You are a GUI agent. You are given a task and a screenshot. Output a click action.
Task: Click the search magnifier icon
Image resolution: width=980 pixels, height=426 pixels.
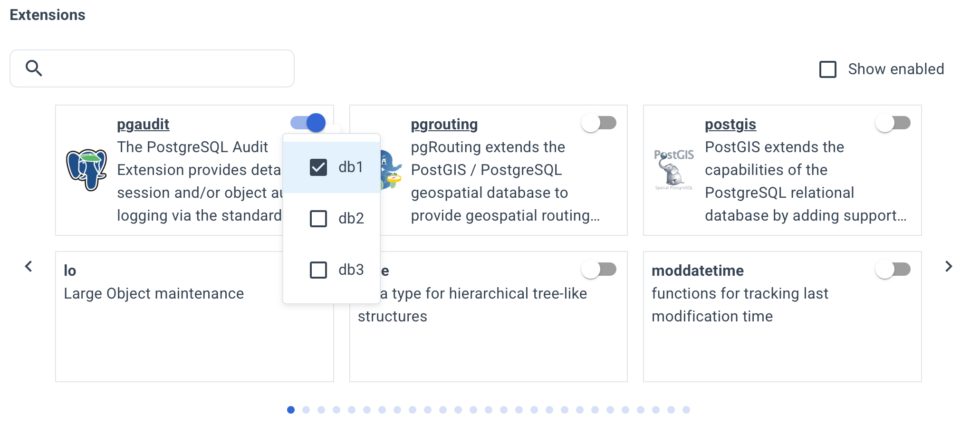click(34, 68)
